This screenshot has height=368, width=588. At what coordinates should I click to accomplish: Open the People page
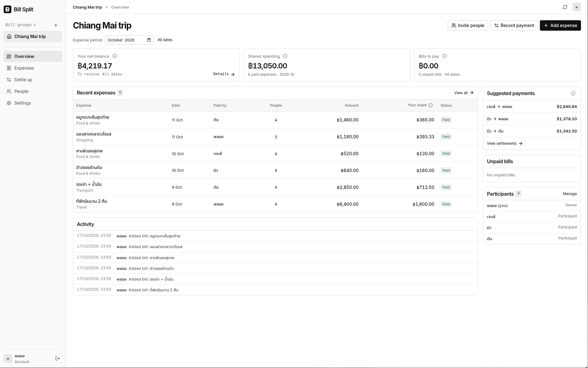click(33, 91)
